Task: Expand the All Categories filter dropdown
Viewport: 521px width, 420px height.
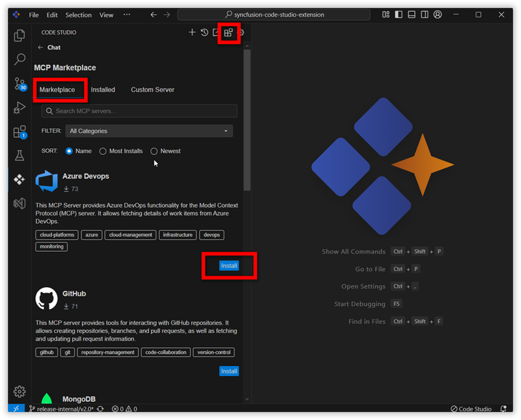Action: (x=149, y=131)
